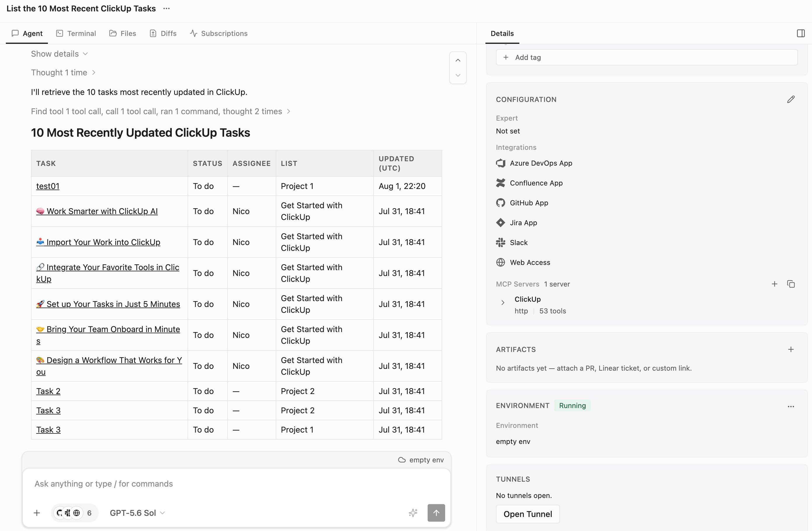Screen dimensions: 812x531
Task: Open the GPT-5.6 Sol model dropdown
Action: 138,513
